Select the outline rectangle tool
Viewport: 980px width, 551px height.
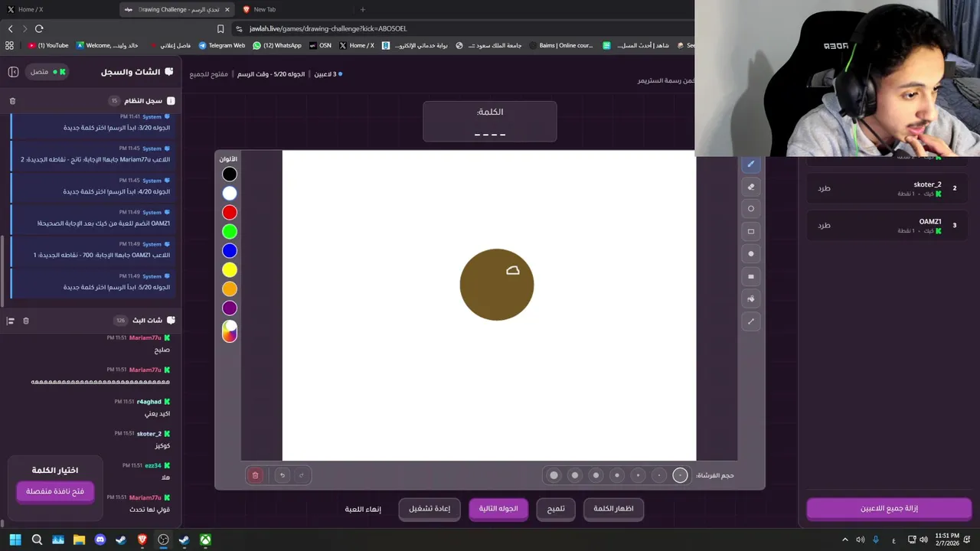click(x=751, y=231)
